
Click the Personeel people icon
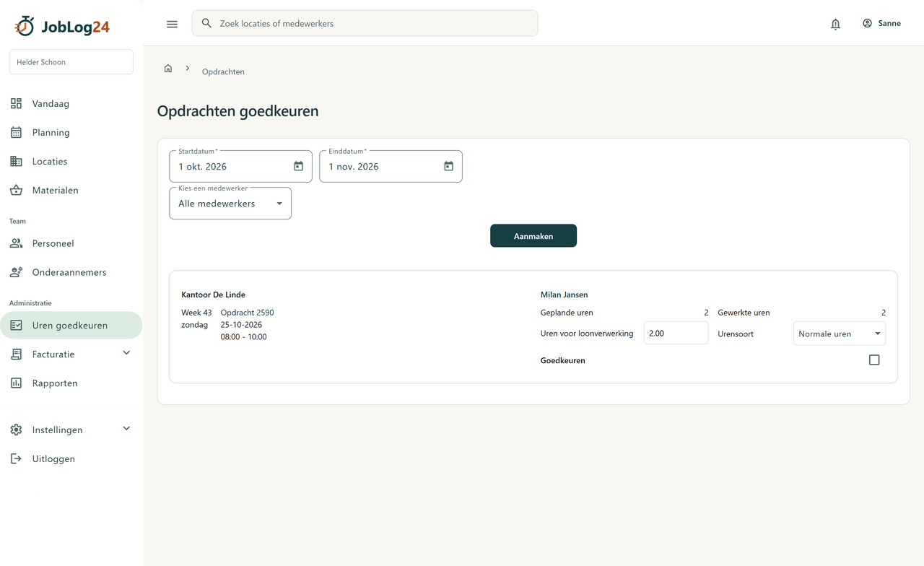tap(16, 243)
